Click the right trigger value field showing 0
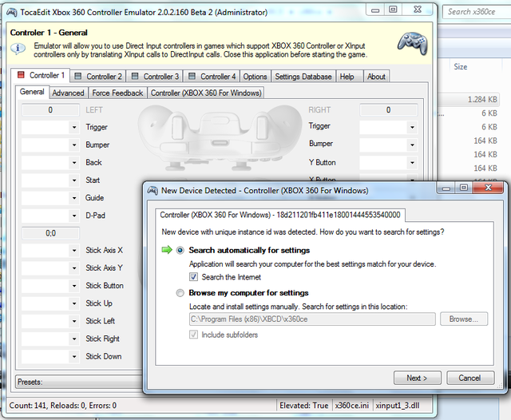The height and width of the screenshot is (420, 511). (389, 110)
